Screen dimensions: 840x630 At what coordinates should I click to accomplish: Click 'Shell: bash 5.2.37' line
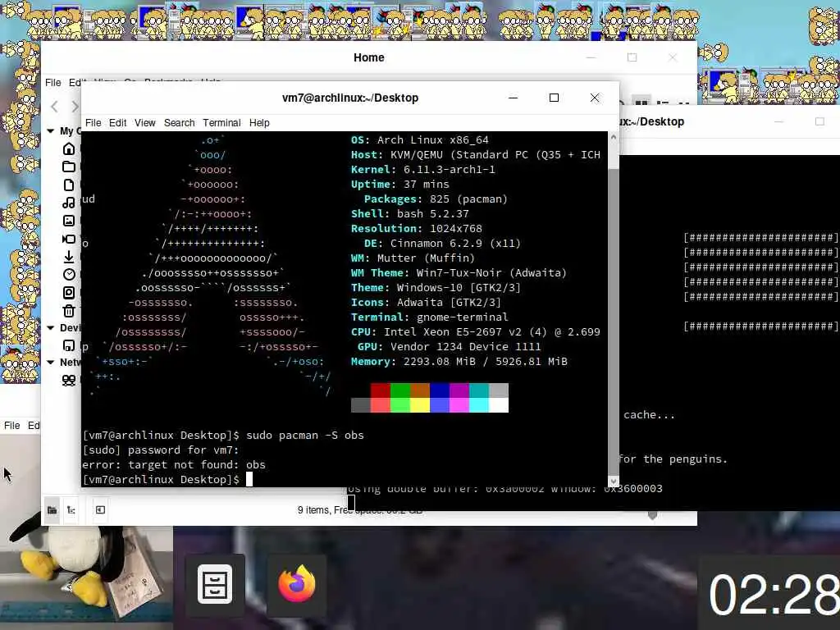(x=410, y=214)
